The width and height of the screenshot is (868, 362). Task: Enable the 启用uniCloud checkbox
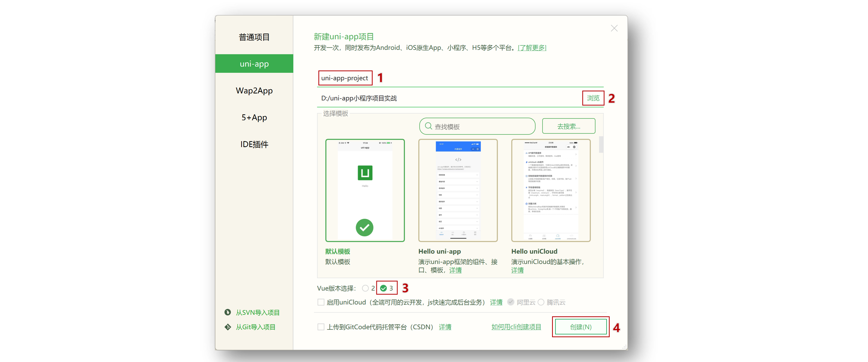tap(321, 302)
